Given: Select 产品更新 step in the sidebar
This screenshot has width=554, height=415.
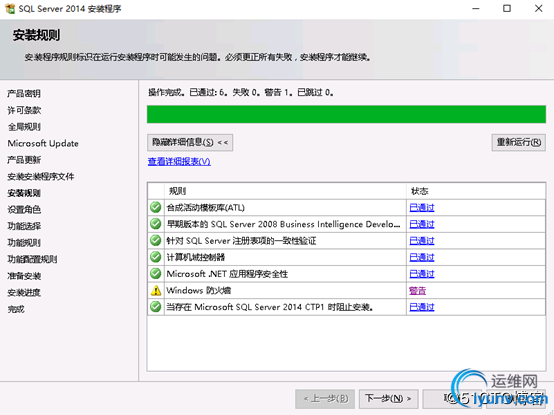Looking at the screenshot, I should click(x=24, y=160).
